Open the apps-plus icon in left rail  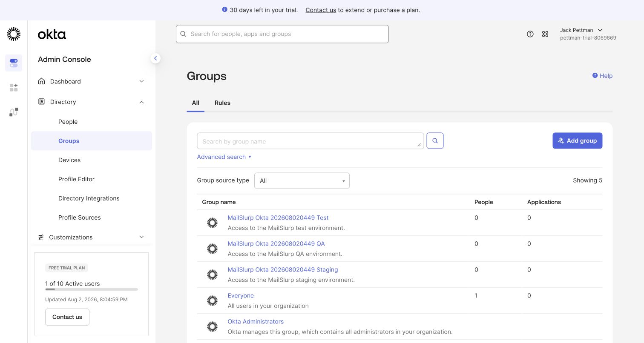pos(14,87)
